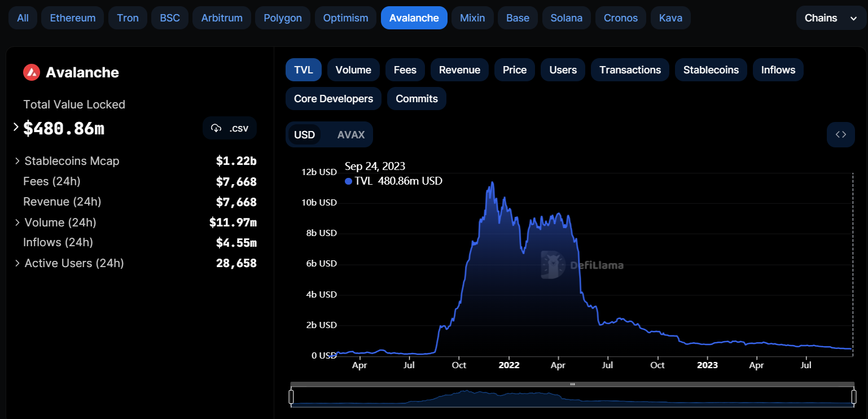The image size is (868, 419).
Task: Select USD denomination toggle
Action: click(x=305, y=135)
